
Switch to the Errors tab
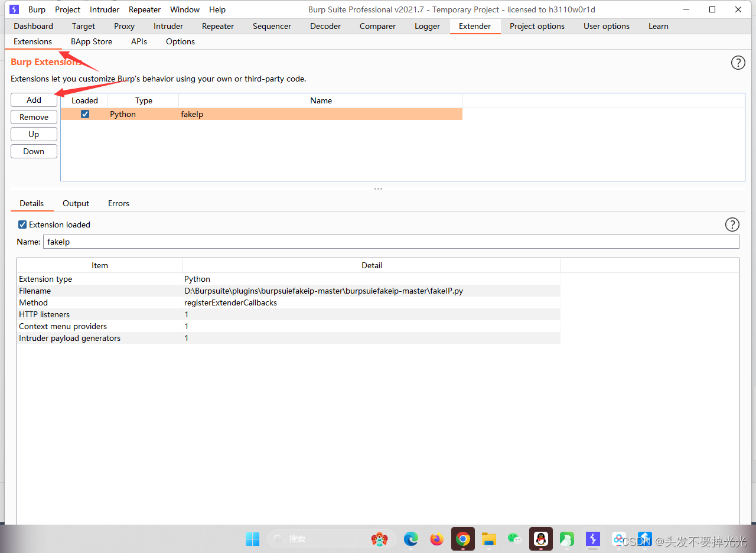tap(118, 203)
